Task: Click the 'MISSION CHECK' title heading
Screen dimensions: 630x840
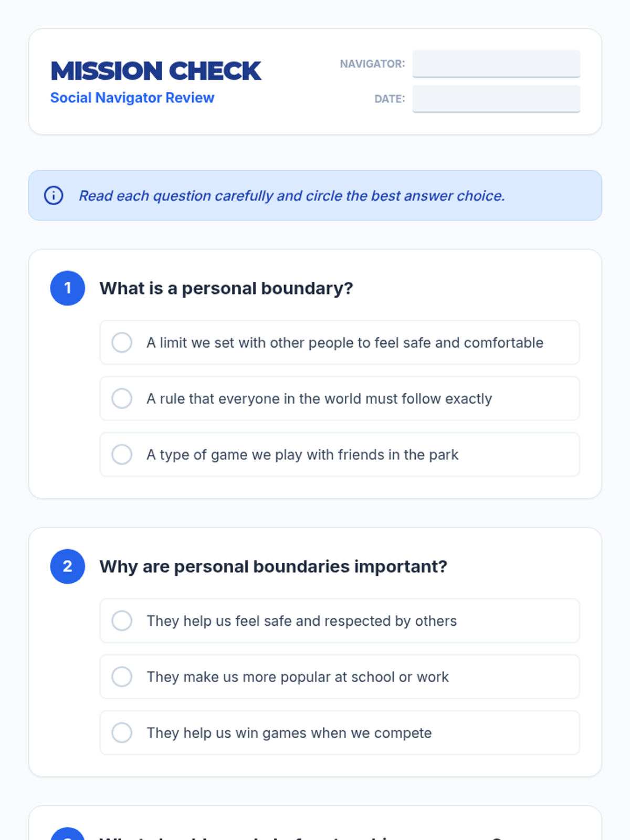Action: [x=155, y=71]
